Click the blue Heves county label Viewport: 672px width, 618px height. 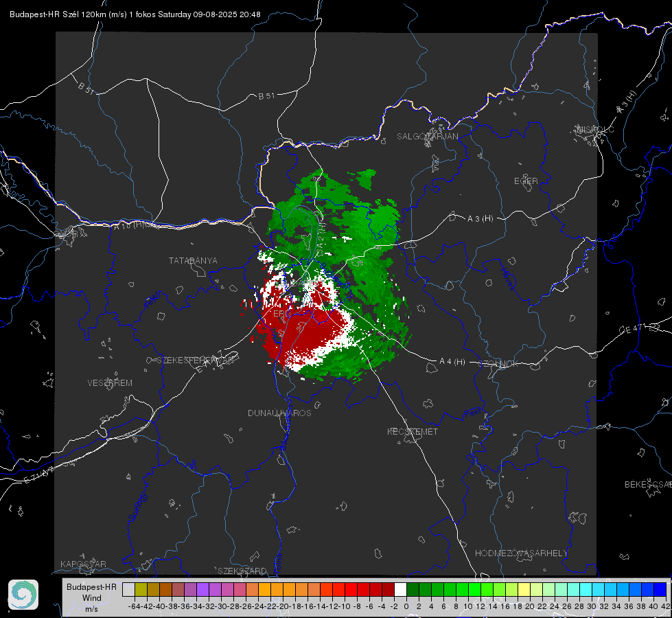click(x=507, y=279)
